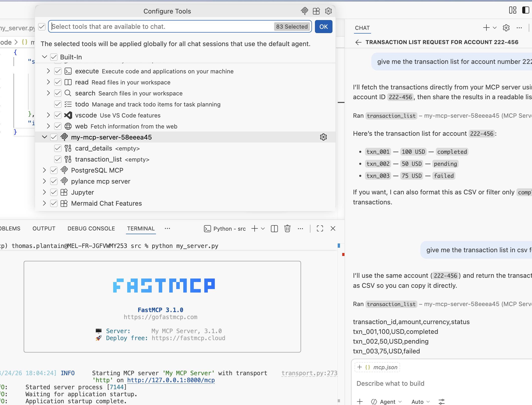Click the execute tool terminal icon
Image resolution: width=532 pixels, height=405 pixels.
coord(68,71)
